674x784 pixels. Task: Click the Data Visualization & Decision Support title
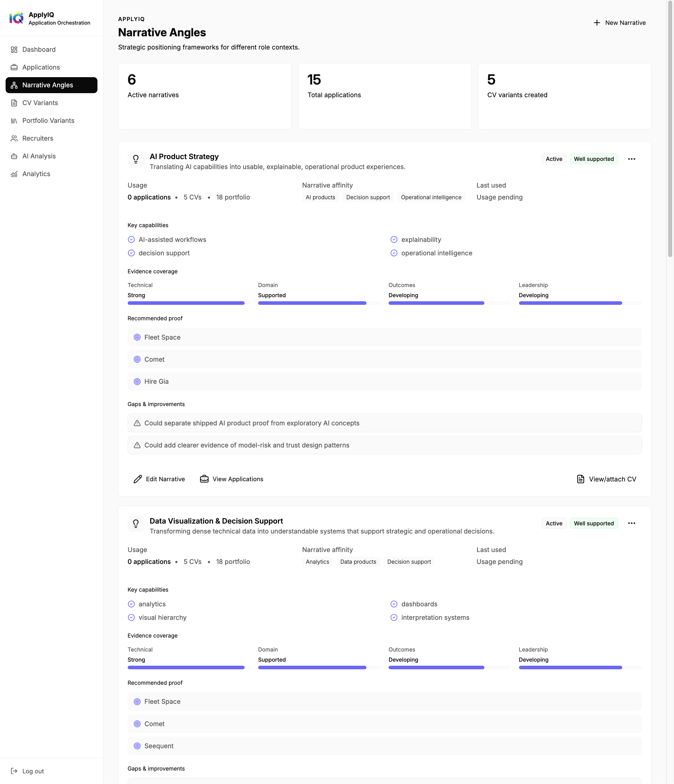click(216, 521)
